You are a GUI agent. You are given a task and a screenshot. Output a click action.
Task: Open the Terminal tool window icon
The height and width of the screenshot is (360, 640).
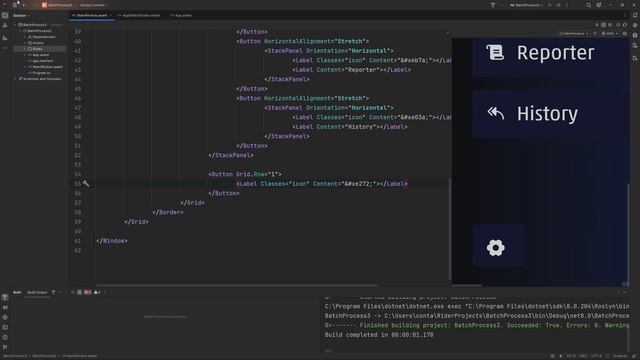pyautogui.click(x=5, y=327)
